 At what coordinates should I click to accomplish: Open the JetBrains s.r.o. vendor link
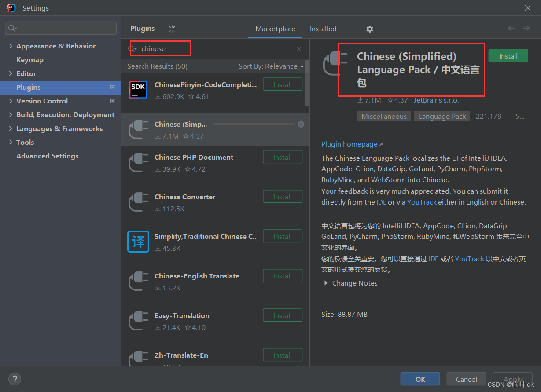click(x=436, y=100)
